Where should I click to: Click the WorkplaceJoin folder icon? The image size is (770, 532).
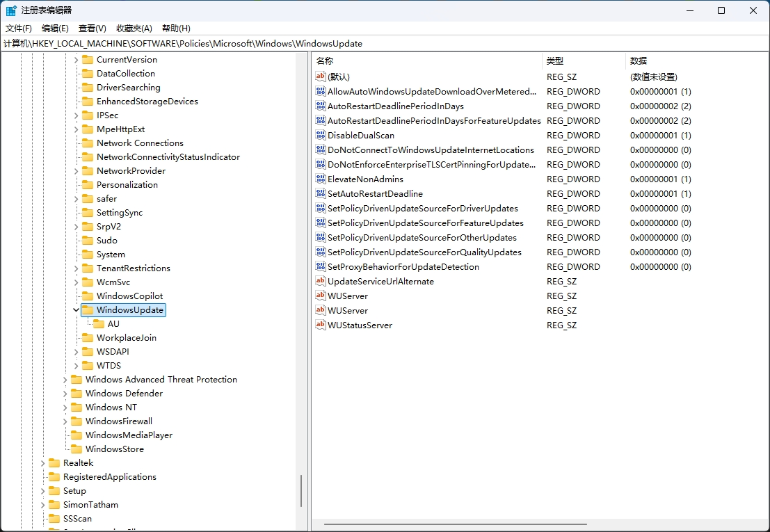[88, 338]
